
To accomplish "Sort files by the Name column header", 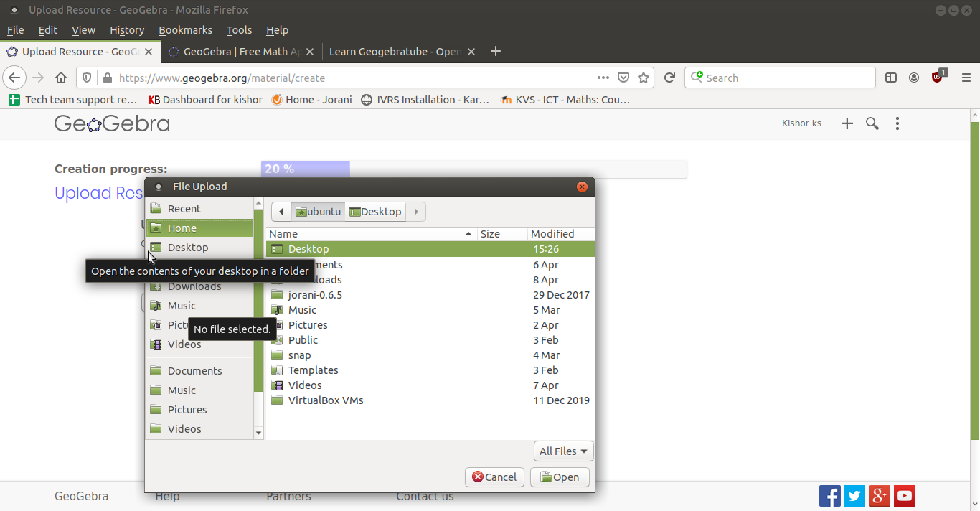I will pos(372,234).
